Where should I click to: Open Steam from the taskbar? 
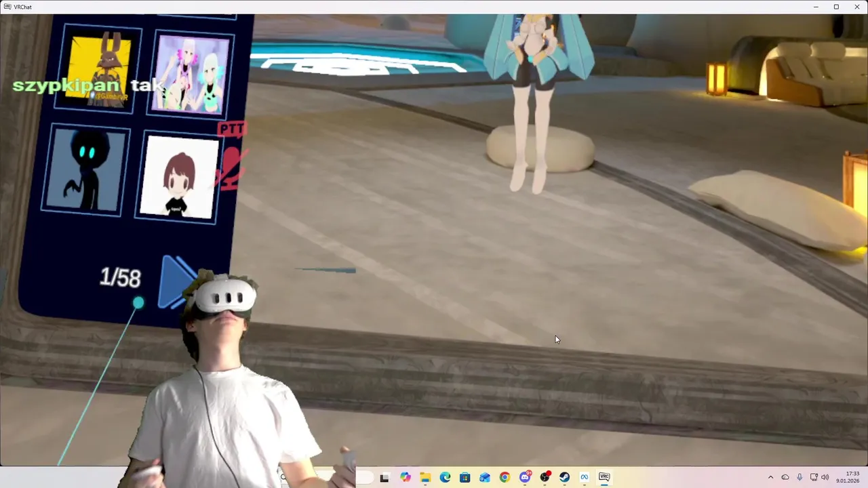[x=564, y=477]
